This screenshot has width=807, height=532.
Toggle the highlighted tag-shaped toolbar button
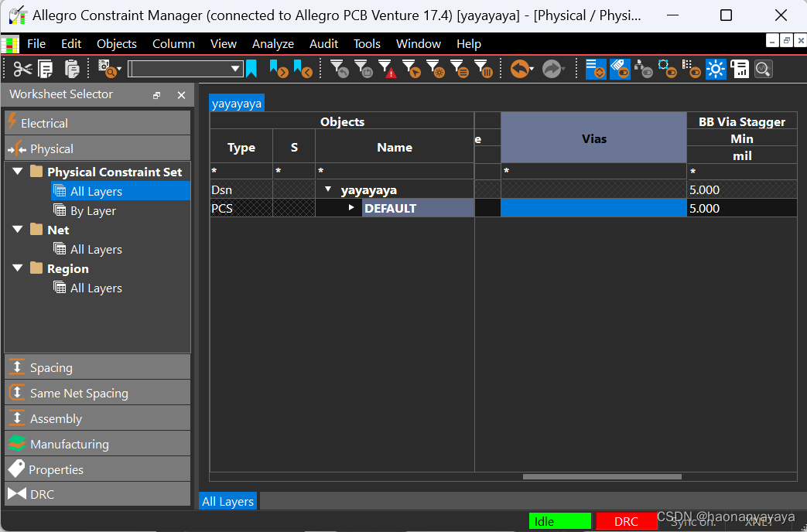click(620, 69)
